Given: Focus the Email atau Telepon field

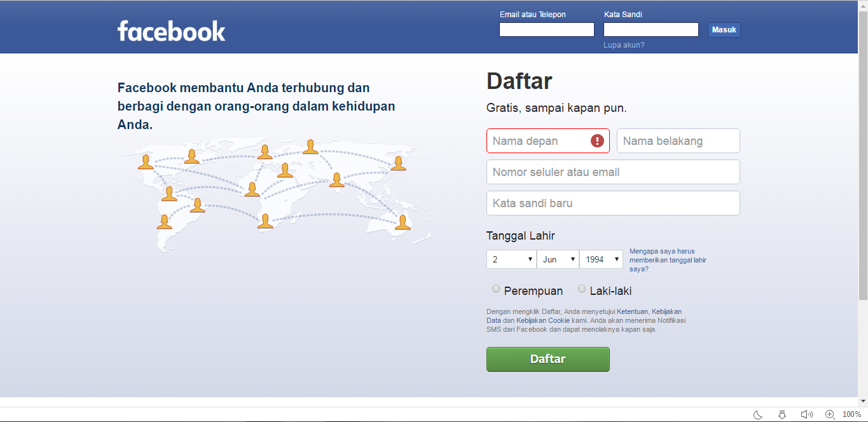Looking at the screenshot, I should pos(547,30).
